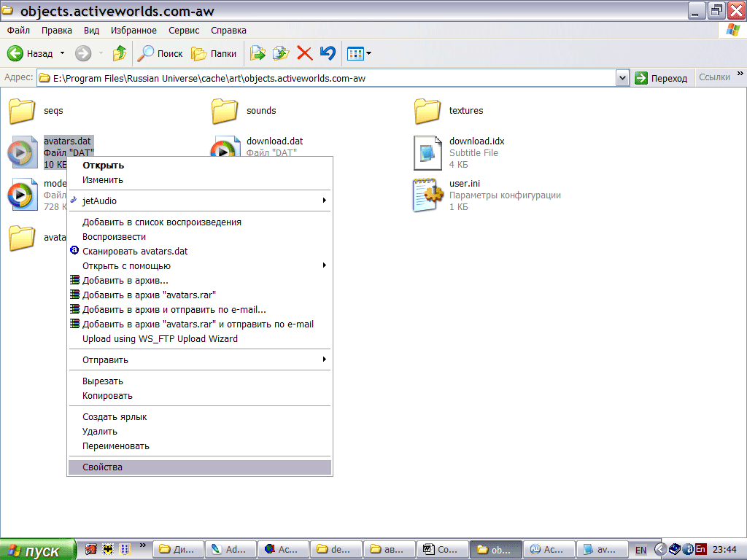
Task: Choose archive avatars.rar and send by e-mail
Action: 200,324
